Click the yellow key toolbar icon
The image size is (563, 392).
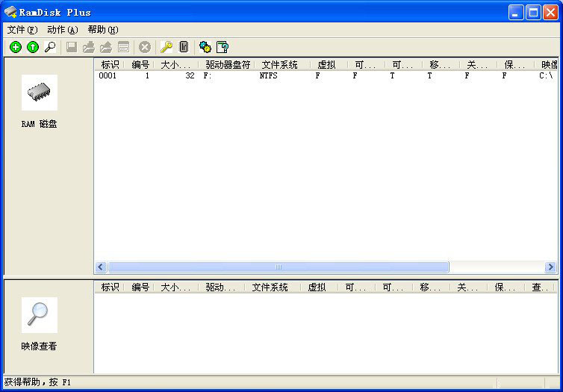[x=166, y=47]
